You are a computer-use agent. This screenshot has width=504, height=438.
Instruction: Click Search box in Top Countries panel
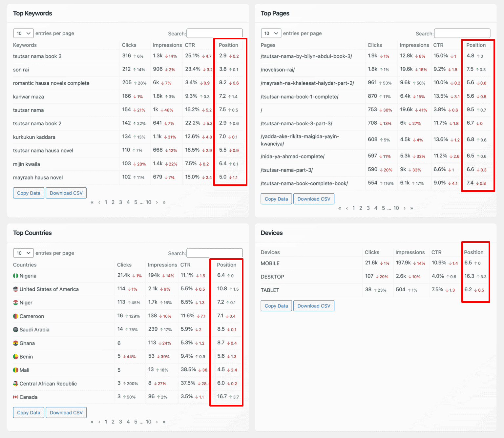[x=215, y=253]
